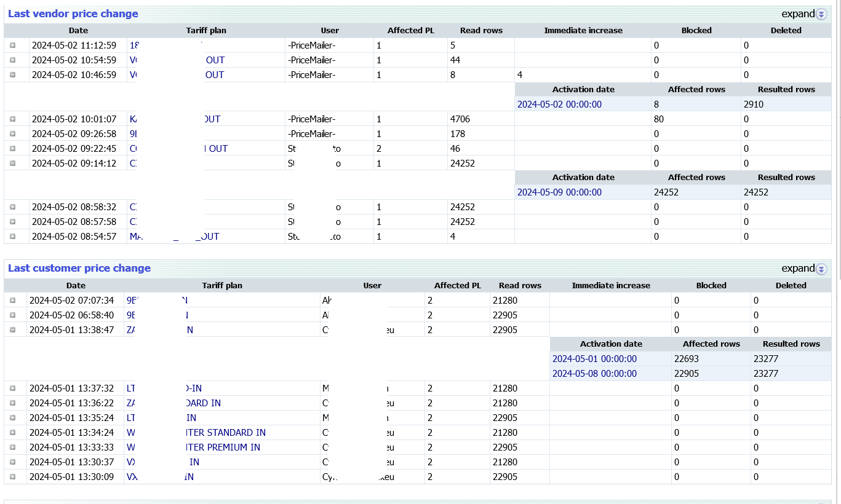
Task: Open activation date 2024-05-09 00:00:00 link
Action: [559, 192]
